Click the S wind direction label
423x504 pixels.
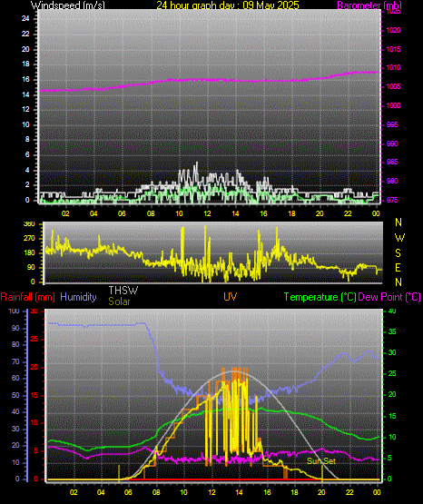pyautogui.click(x=398, y=253)
